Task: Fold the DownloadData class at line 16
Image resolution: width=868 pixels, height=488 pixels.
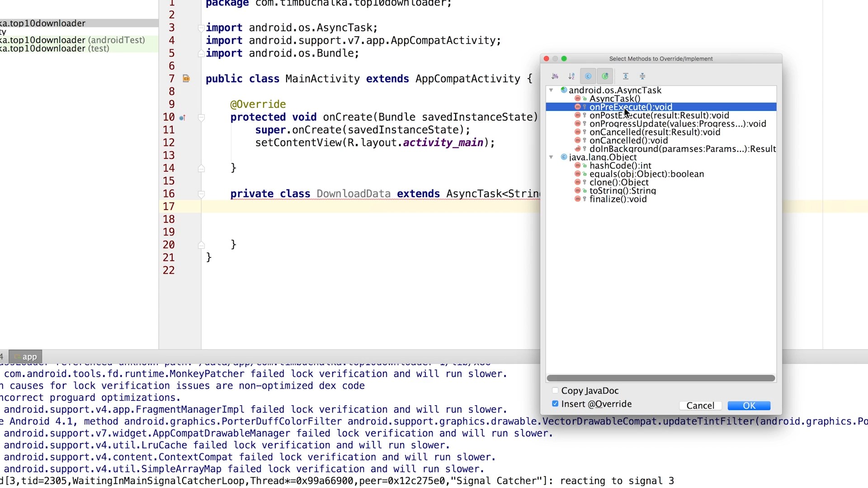Action: tap(201, 194)
